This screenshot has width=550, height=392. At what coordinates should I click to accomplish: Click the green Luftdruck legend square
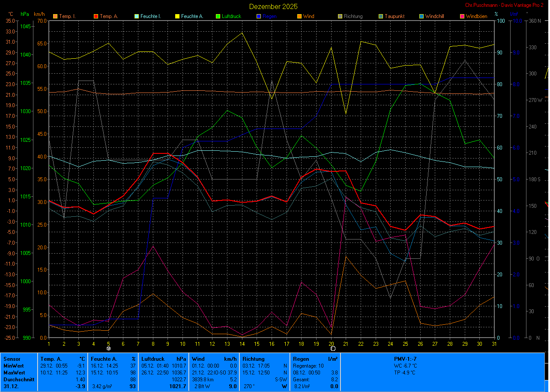pos(218,17)
